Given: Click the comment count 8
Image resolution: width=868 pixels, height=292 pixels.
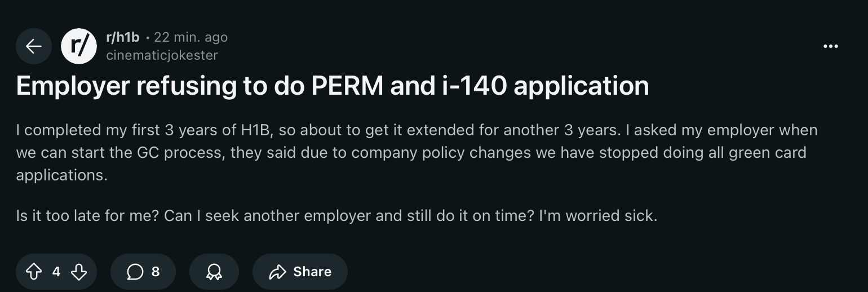Looking at the screenshot, I should click(156, 272).
